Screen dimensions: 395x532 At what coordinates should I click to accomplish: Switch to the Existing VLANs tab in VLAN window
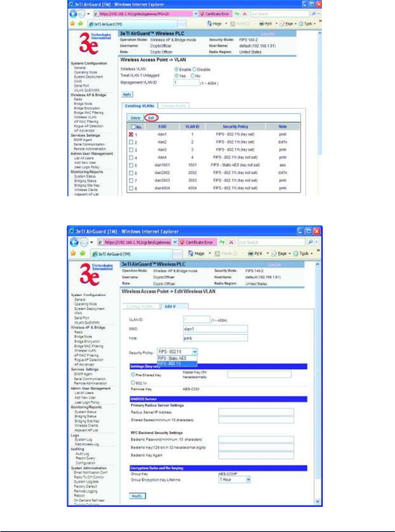(140, 105)
